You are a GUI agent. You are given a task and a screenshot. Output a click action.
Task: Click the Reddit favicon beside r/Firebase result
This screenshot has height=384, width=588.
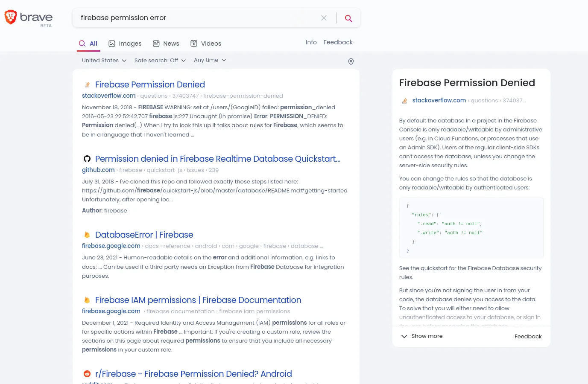click(x=87, y=374)
